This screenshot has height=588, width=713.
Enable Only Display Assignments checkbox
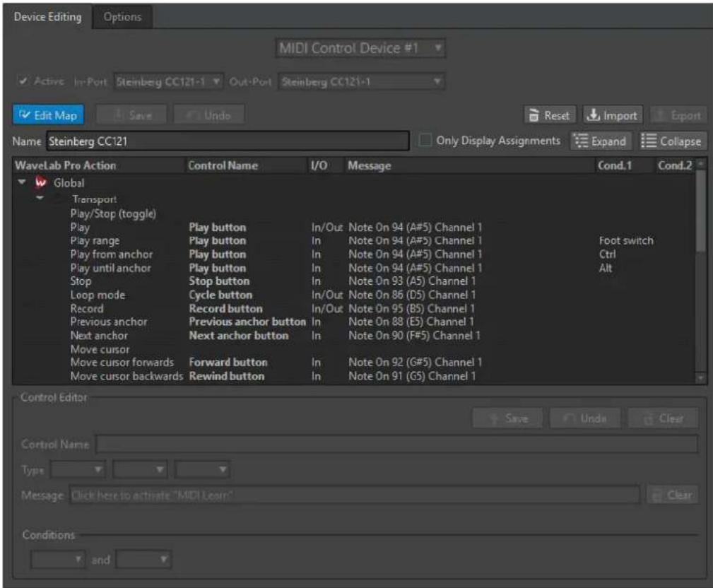pyautogui.click(x=425, y=141)
